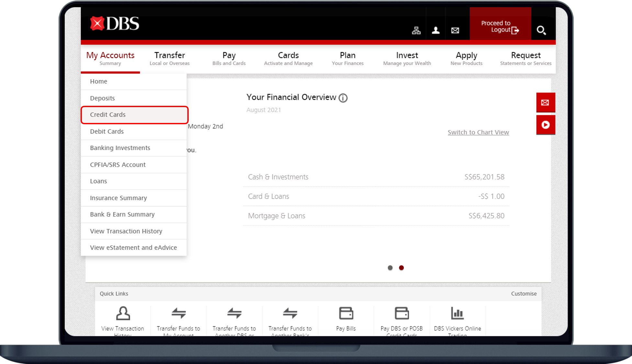Image resolution: width=632 pixels, height=364 pixels.
Task: Click the red envelope side button
Action: tap(546, 103)
